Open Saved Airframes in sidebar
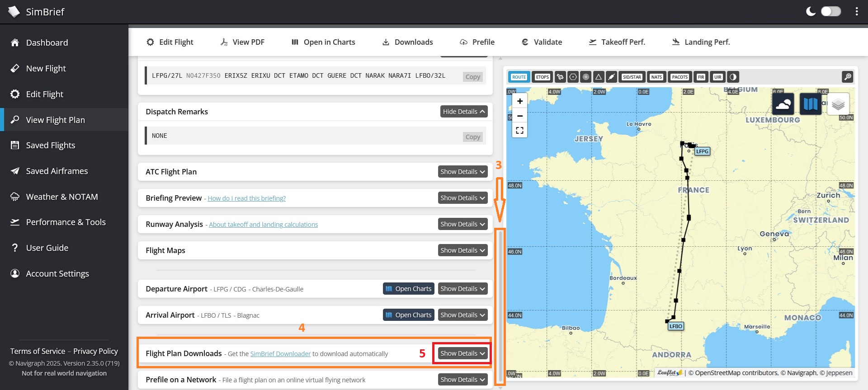Viewport: 868px width, 390px height. (64, 171)
